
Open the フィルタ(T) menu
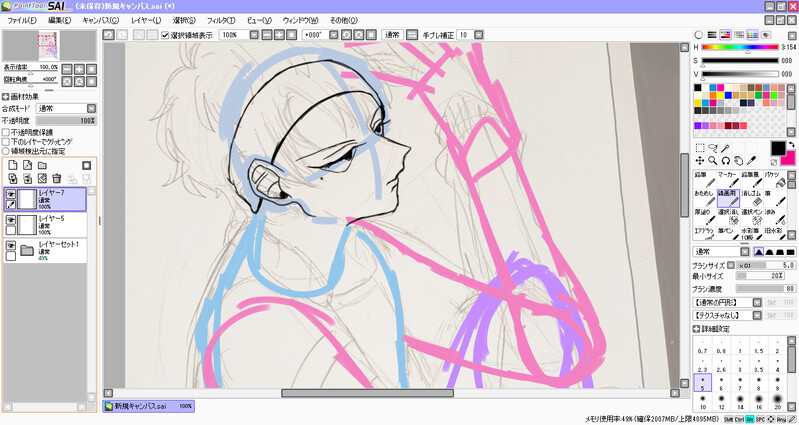[221, 20]
